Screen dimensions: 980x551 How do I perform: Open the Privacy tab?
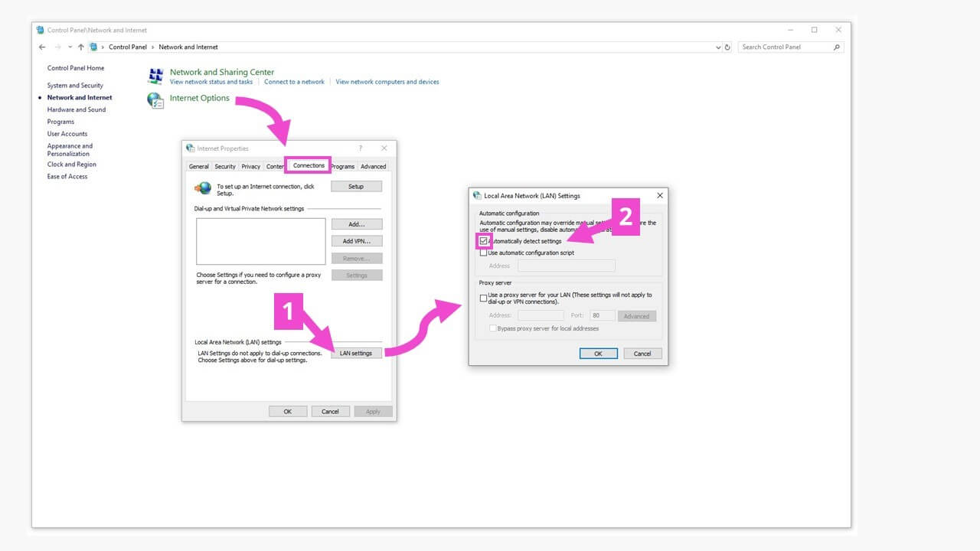(250, 166)
